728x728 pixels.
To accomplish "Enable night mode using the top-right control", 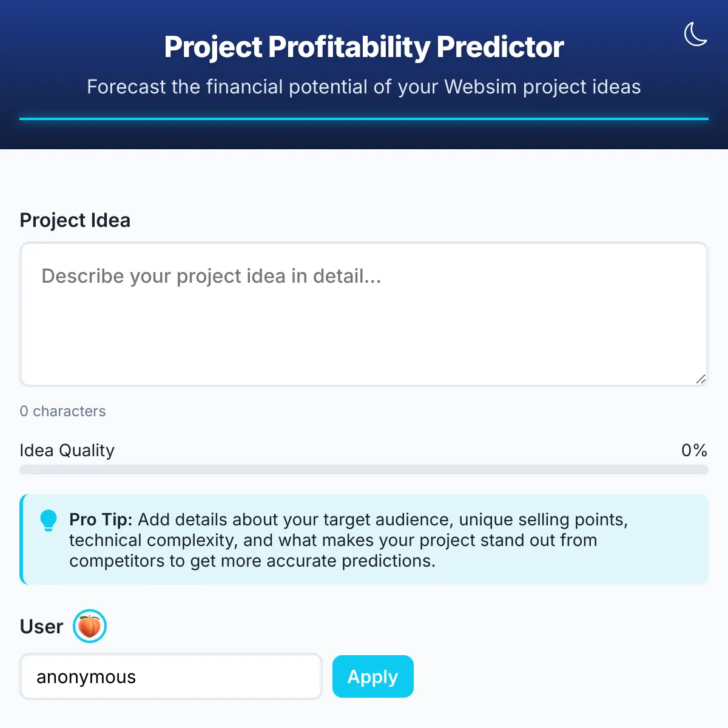I will click(696, 35).
